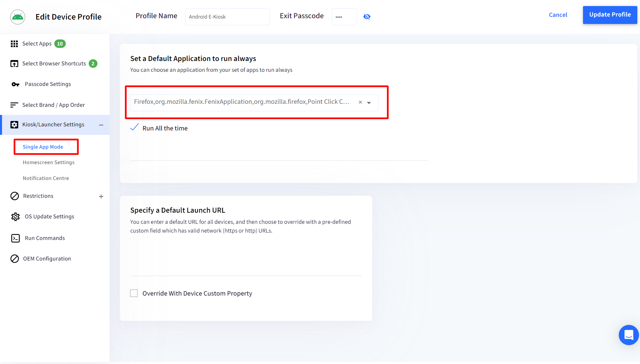Click the Cancel link
Image resolution: width=640 pixels, height=364 pixels.
(558, 15)
